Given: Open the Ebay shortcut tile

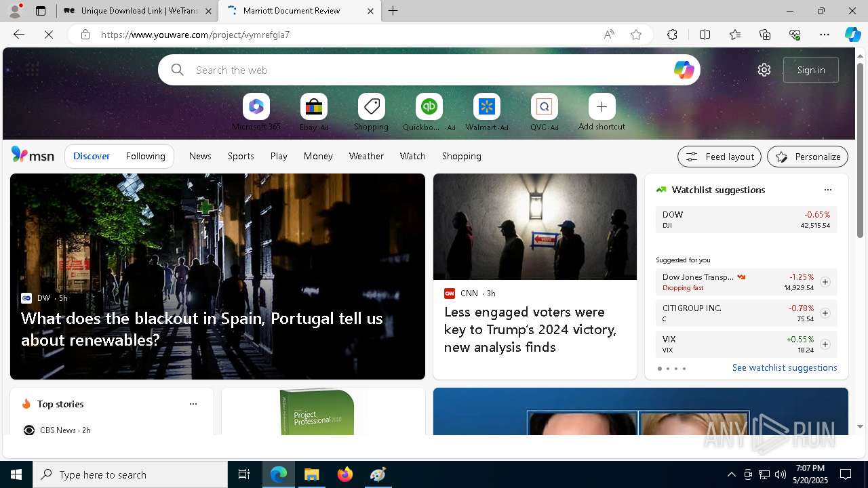Looking at the screenshot, I should [314, 106].
